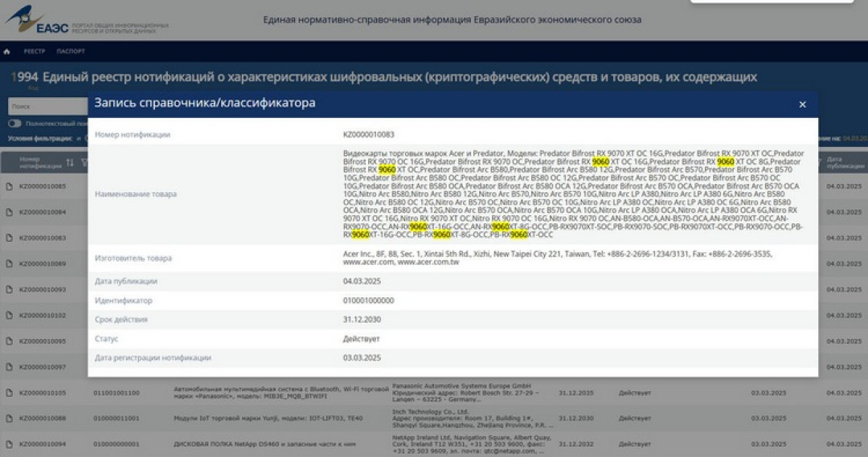Select notification number KZ0000010083 value in dialog
The height and width of the screenshot is (457, 868).
pyautogui.click(x=369, y=134)
